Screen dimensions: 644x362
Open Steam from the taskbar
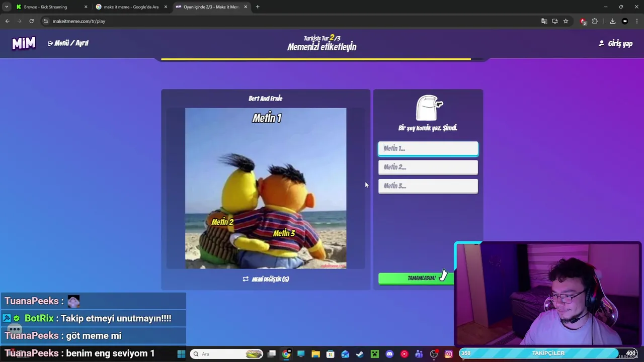click(360, 354)
